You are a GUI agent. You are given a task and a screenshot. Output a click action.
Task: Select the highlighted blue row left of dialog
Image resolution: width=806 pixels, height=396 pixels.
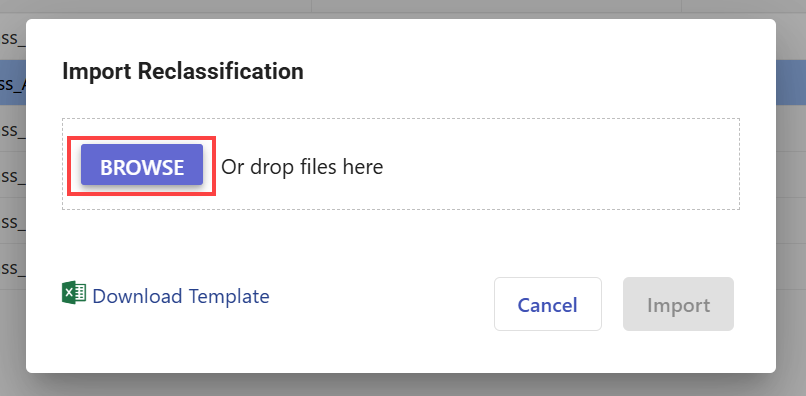(13, 83)
